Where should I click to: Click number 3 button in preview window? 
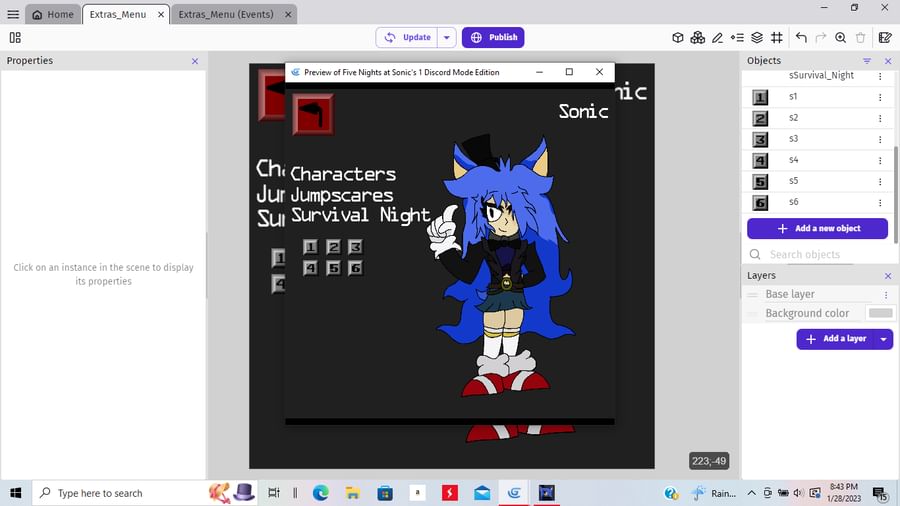pyautogui.click(x=355, y=247)
